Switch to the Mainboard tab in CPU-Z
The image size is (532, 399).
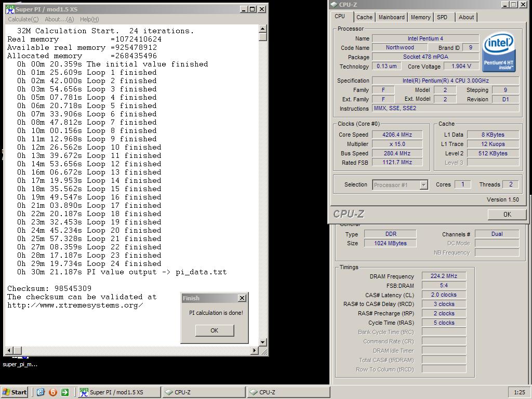point(392,17)
